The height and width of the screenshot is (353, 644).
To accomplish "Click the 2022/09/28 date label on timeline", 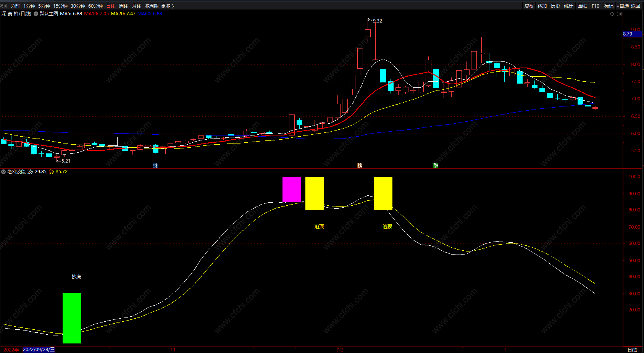I will pos(39,350).
